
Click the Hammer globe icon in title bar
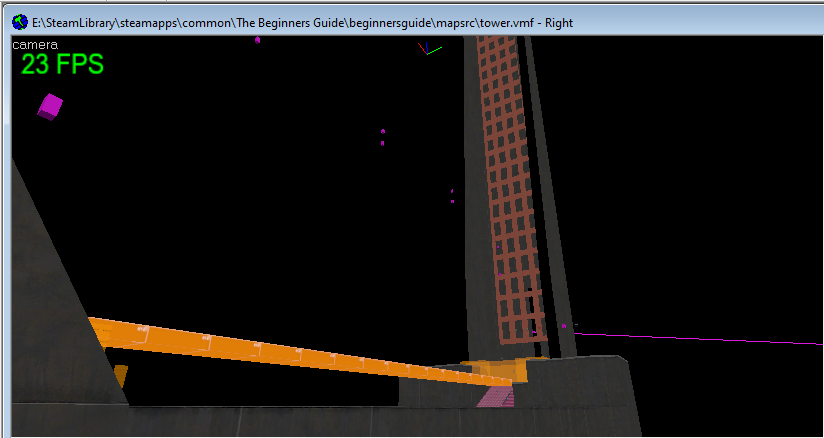(x=20, y=23)
